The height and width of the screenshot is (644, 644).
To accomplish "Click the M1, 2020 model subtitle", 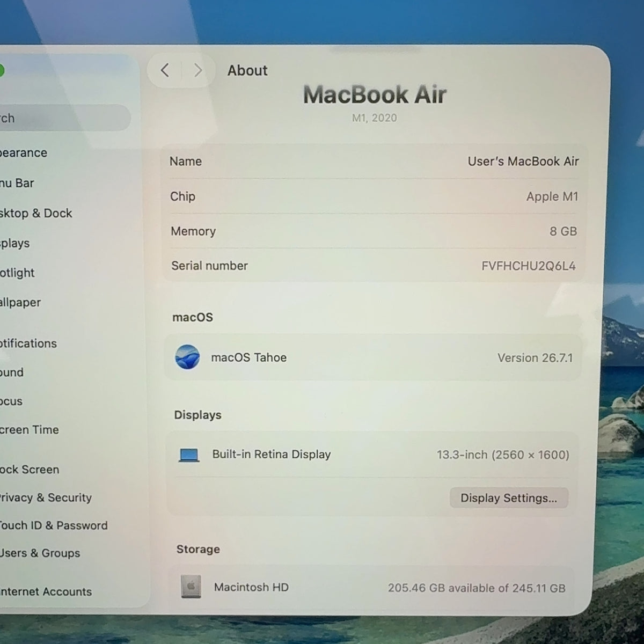I will pos(375,118).
